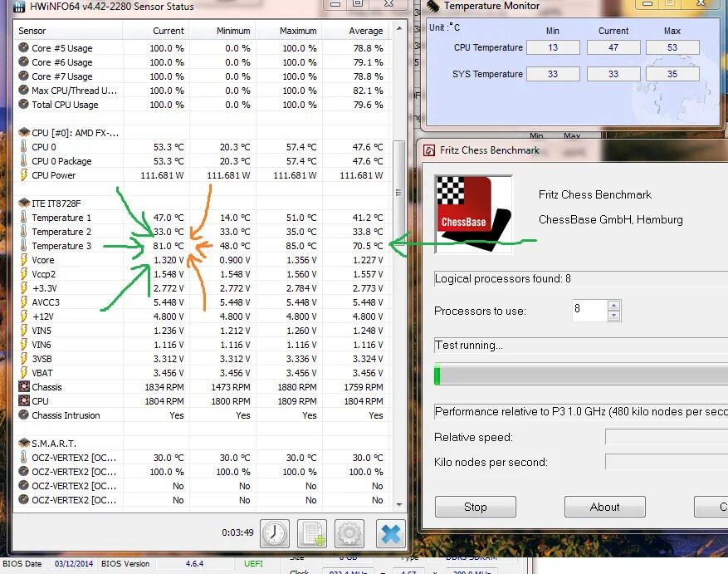Click the benchmark progress bar
The width and height of the screenshot is (728, 574).
pyautogui.click(x=580, y=375)
